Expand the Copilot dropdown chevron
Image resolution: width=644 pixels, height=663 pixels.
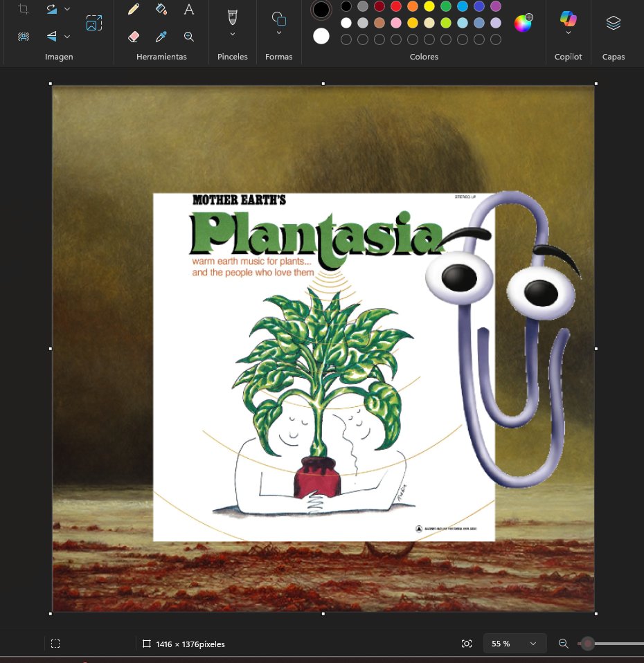[x=568, y=33]
